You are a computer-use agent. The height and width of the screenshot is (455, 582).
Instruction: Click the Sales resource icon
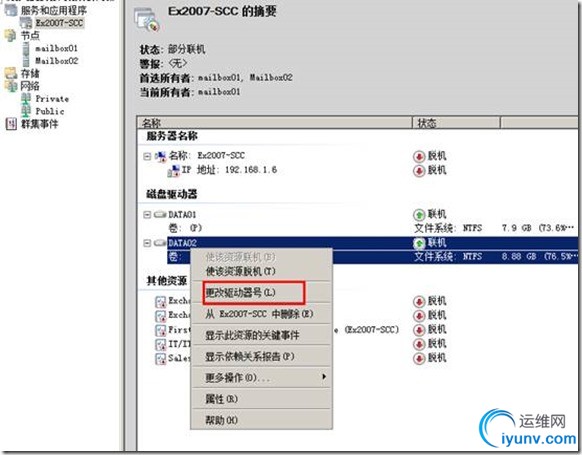point(160,359)
